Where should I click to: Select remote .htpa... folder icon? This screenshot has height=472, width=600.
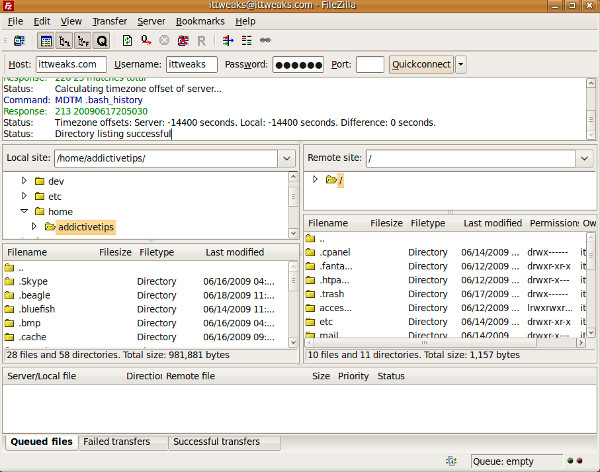310,280
